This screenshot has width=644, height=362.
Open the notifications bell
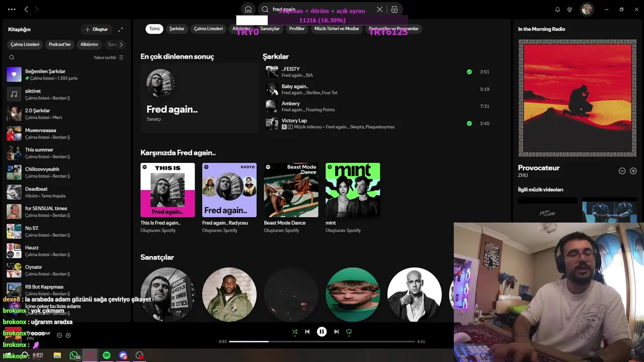[x=557, y=9]
